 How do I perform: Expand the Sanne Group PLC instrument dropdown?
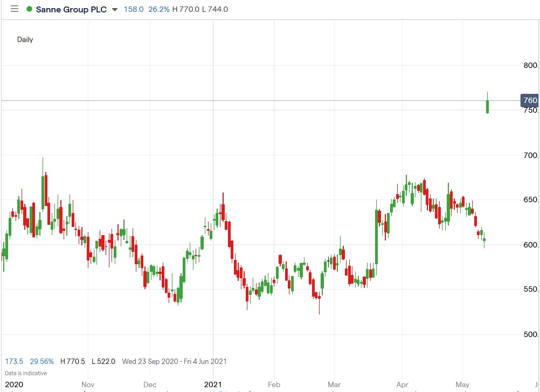tap(114, 9)
